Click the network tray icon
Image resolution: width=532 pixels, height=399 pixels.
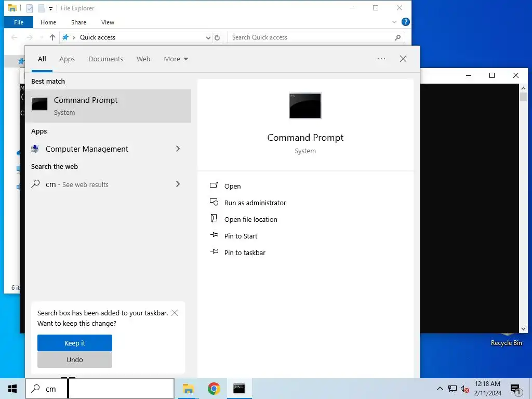coord(453,389)
